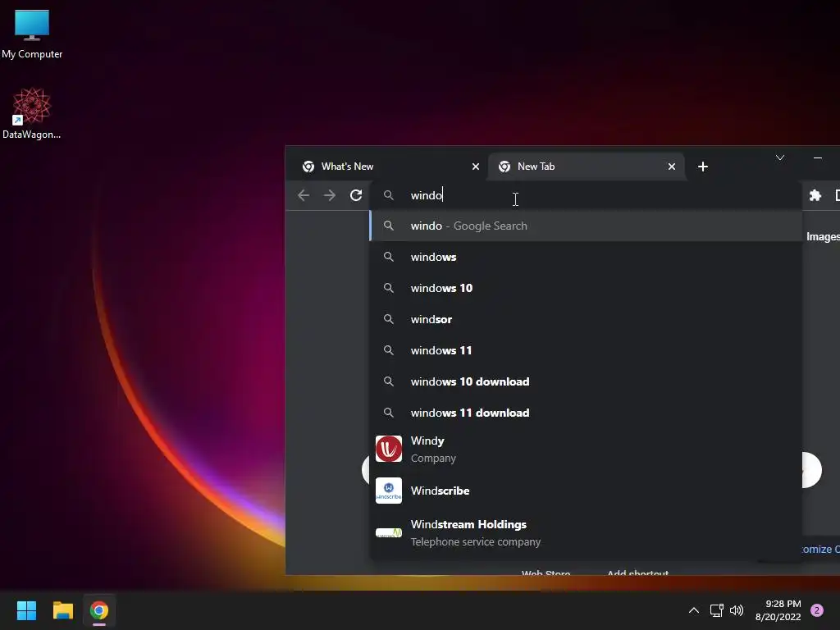
Task: Reload the current page
Action: (356, 195)
